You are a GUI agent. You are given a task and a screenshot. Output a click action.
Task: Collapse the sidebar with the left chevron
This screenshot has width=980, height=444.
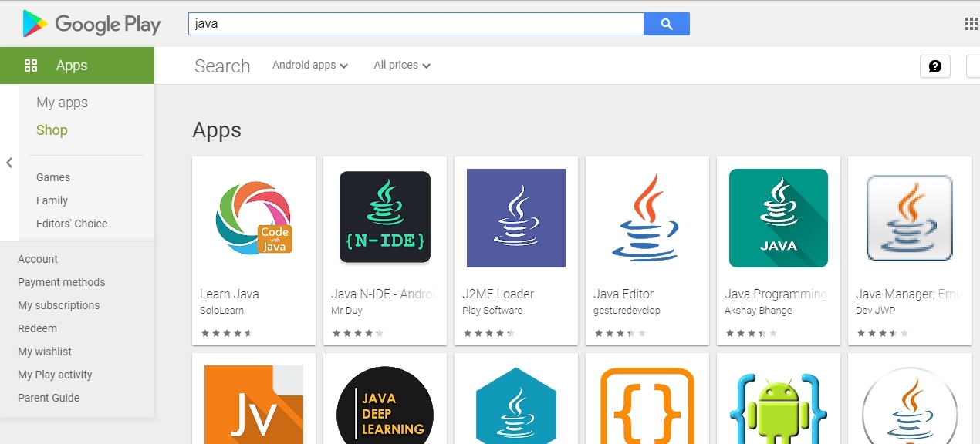point(9,163)
